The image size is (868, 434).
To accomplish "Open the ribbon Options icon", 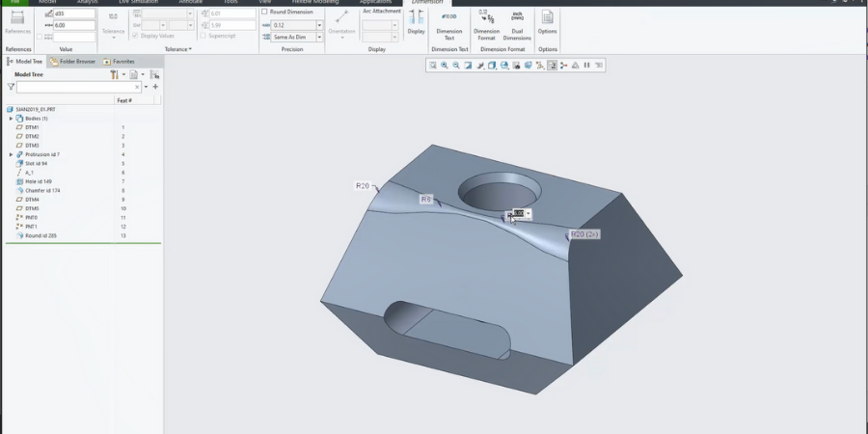I will pyautogui.click(x=547, y=17).
